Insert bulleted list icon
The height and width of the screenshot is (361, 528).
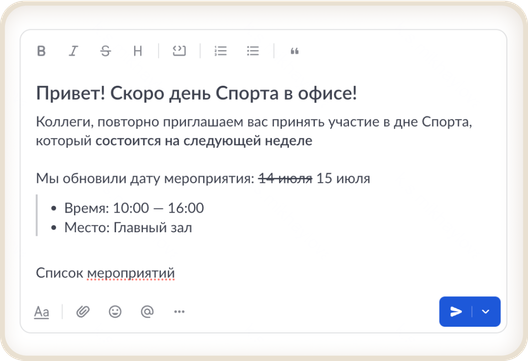pyautogui.click(x=253, y=51)
